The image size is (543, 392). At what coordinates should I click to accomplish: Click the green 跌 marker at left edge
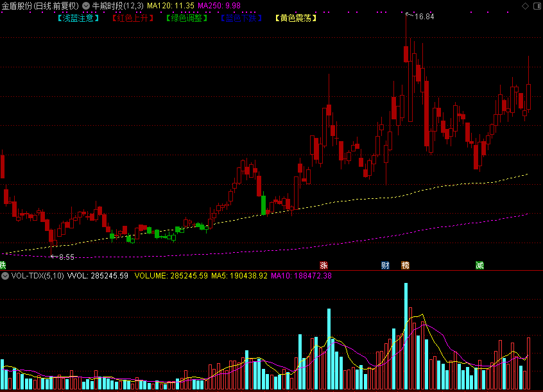[3, 265]
